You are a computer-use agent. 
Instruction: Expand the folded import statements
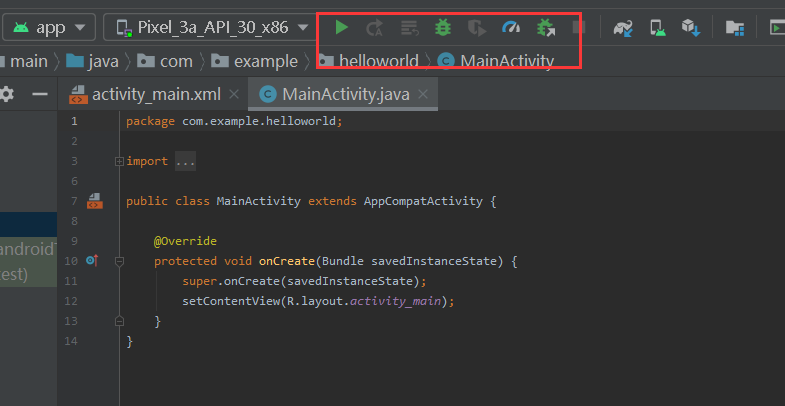119,161
